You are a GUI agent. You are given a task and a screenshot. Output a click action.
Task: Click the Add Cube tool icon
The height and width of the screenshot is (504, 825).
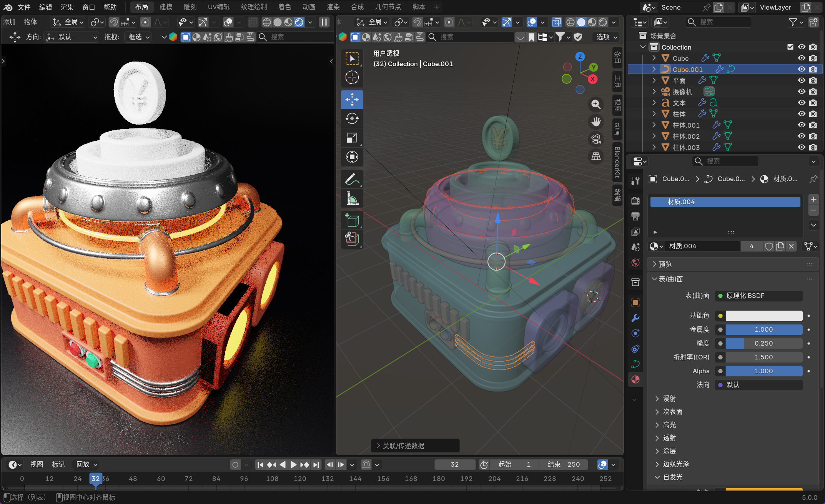pyautogui.click(x=352, y=221)
